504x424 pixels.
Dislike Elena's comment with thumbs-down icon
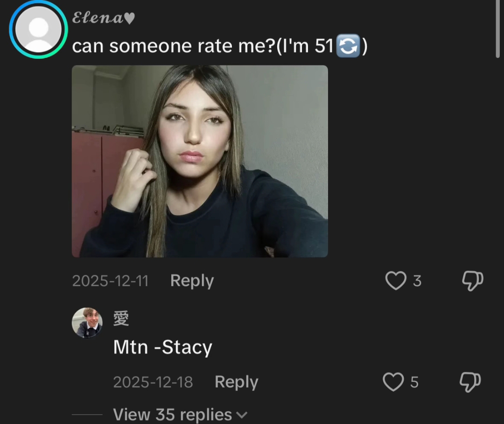click(472, 281)
